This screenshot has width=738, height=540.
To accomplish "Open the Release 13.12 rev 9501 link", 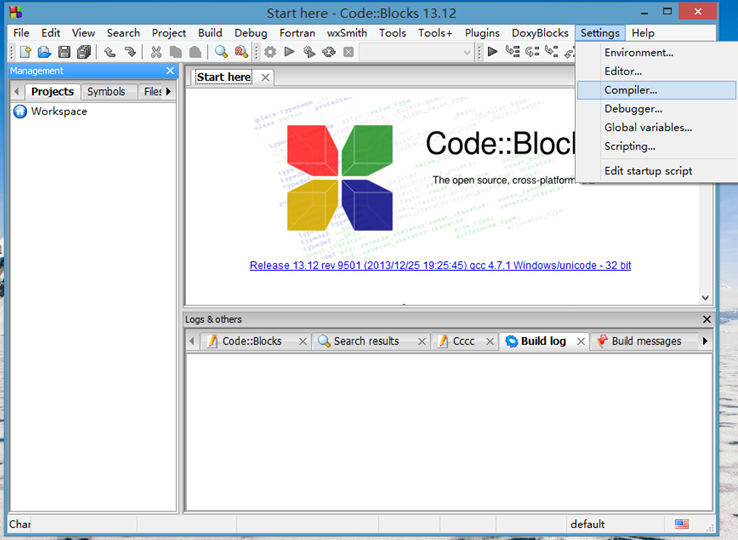I will [440, 266].
